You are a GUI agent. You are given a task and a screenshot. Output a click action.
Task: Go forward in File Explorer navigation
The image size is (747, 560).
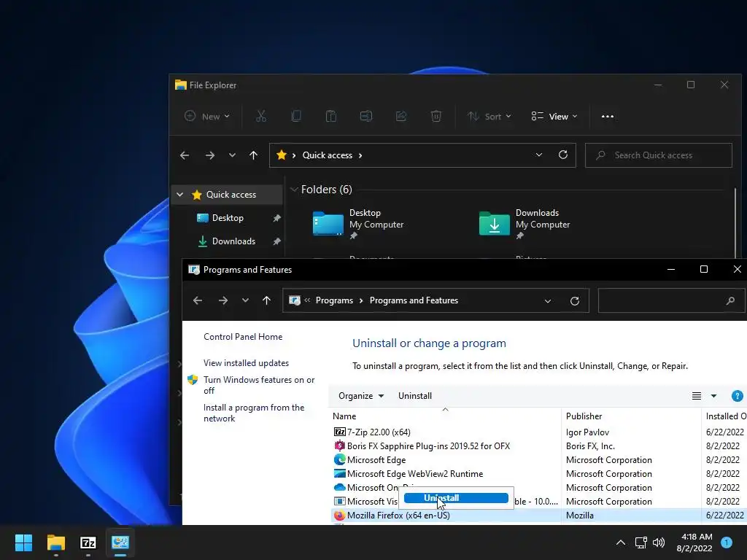point(209,155)
